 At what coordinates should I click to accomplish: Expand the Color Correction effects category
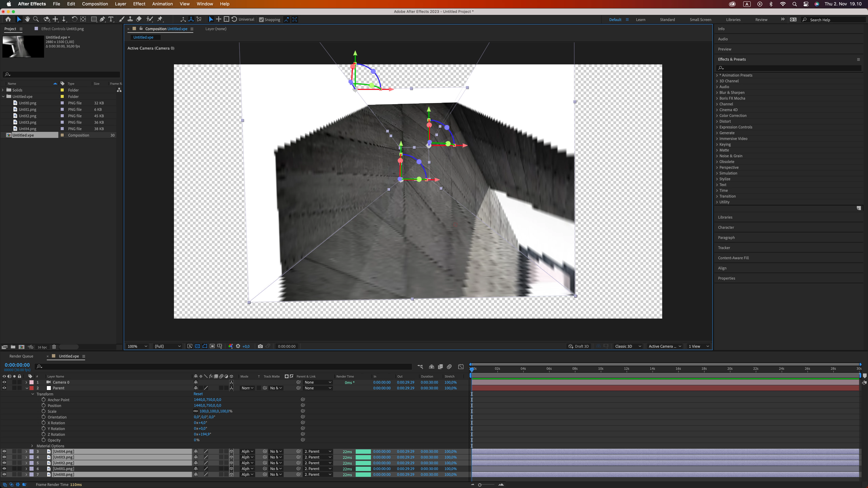pyautogui.click(x=733, y=116)
